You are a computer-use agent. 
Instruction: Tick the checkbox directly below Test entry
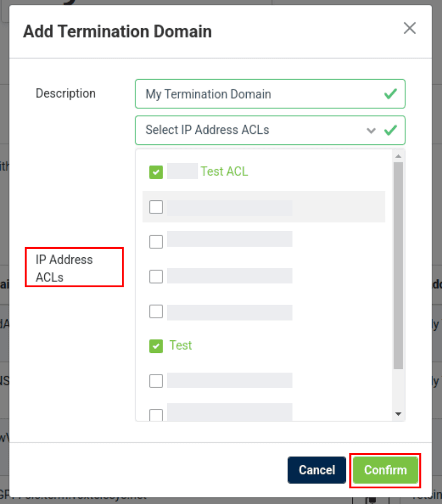click(156, 381)
